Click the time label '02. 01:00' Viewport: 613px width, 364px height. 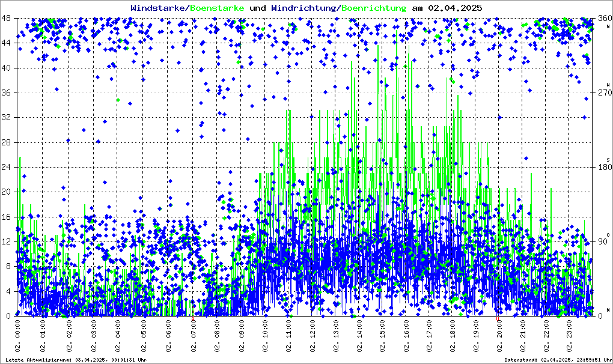(43, 336)
